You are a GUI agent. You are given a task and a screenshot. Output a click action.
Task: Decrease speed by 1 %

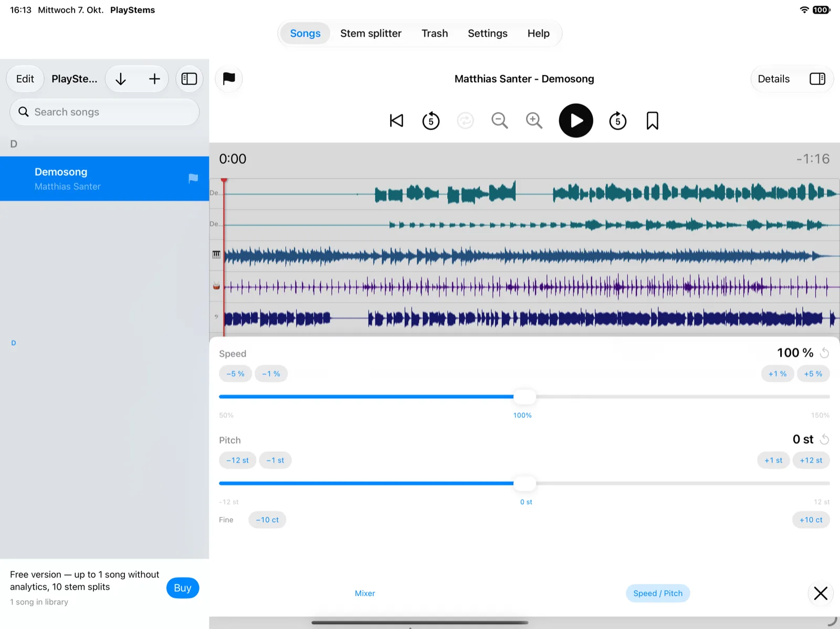271,374
